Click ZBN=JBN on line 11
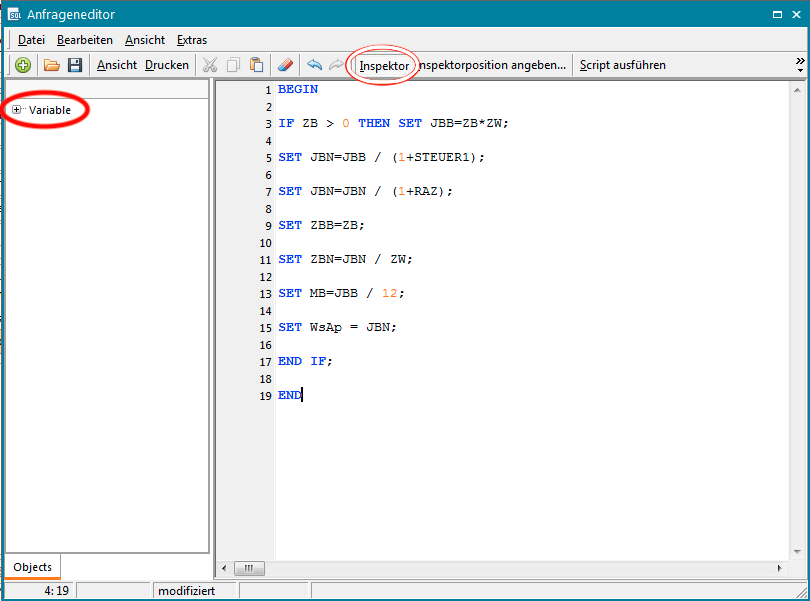Viewport: 810px width, 601px height. click(x=338, y=260)
